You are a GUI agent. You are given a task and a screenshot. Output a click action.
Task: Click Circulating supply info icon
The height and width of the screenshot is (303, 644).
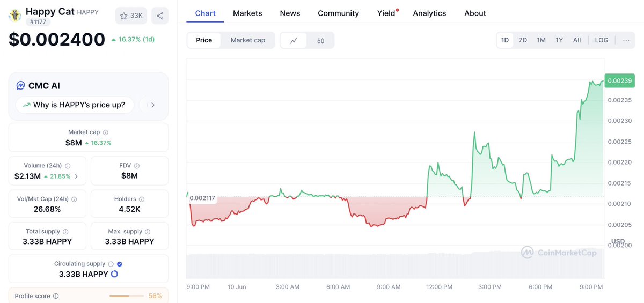coord(111,264)
